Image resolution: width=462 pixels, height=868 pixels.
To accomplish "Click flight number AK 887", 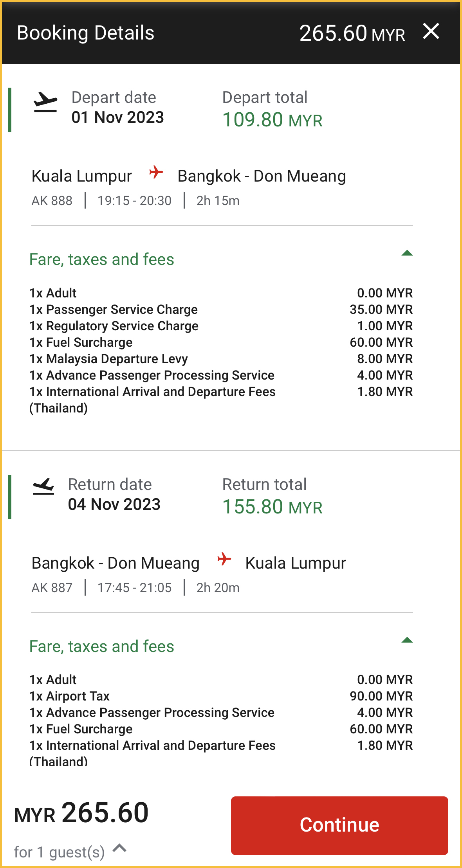I will pyautogui.click(x=52, y=588).
